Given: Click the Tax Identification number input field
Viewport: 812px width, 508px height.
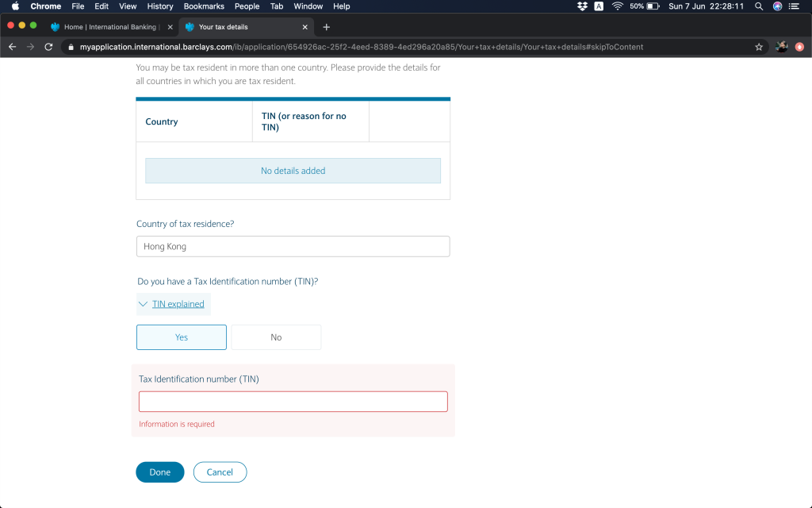Looking at the screenshot, I should [x=293, y=402].
